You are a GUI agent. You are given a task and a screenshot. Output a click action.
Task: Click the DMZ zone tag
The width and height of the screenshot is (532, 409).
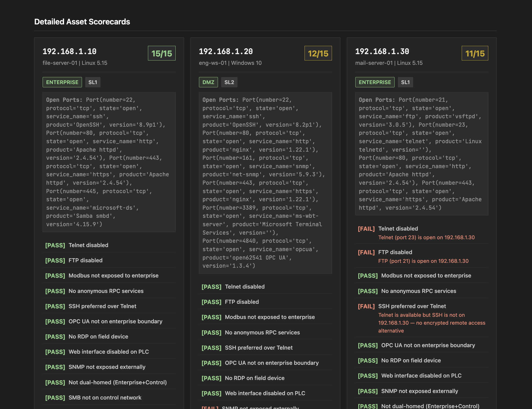[x=208, y=82]
